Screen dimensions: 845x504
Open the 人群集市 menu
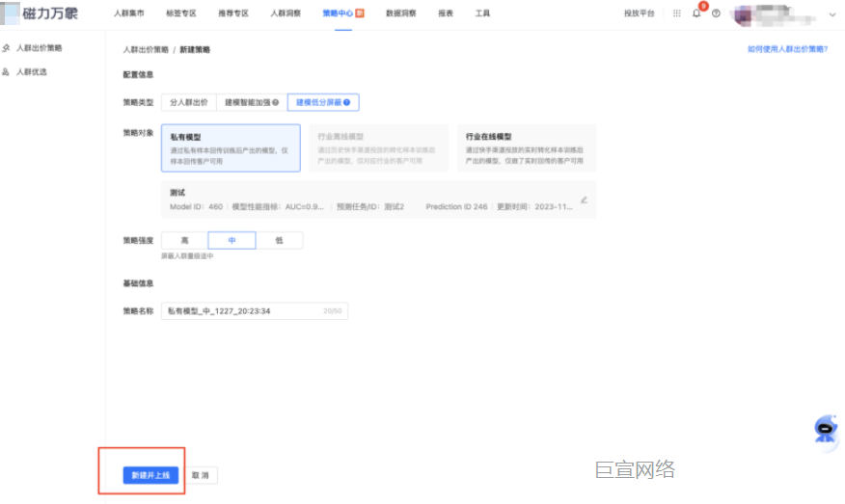129,13
